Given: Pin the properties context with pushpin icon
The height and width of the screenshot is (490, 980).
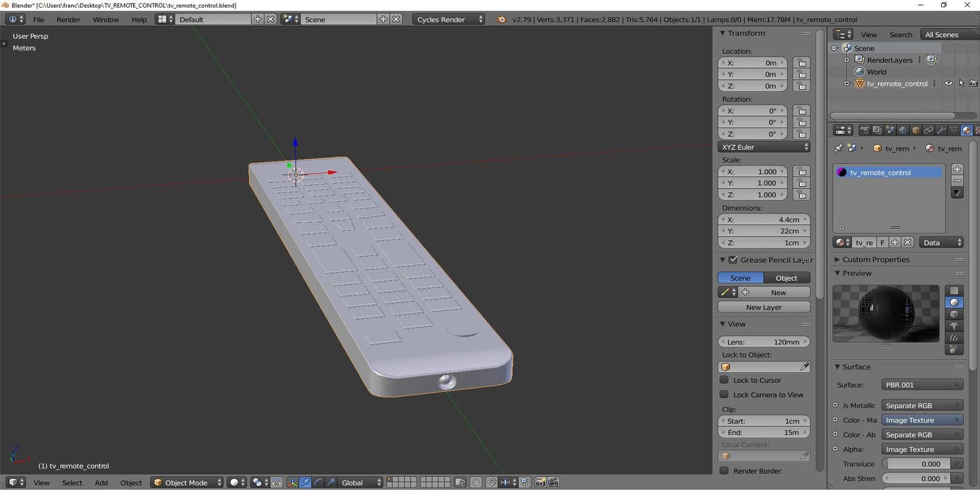Looking at the screenshot, I should click(x=838, y=148).
